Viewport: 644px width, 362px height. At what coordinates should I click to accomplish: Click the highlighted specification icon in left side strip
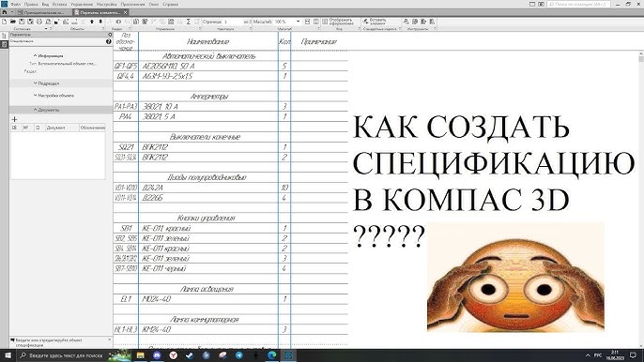4,45
